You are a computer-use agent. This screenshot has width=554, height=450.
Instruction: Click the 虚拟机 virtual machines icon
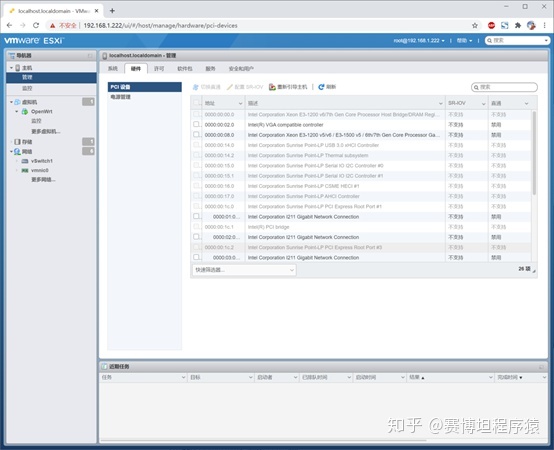click(x=17, y=102)
